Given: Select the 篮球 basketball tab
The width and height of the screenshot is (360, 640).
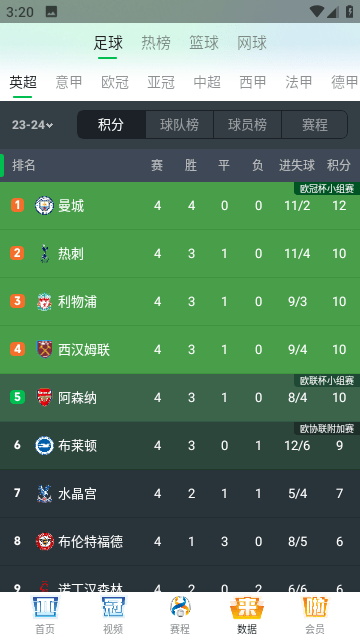Looking at the screenshot, I should 204,43.
